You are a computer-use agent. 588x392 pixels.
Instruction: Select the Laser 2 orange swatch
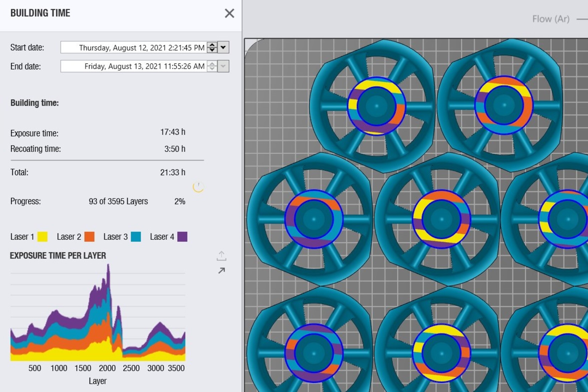(89, 237)
